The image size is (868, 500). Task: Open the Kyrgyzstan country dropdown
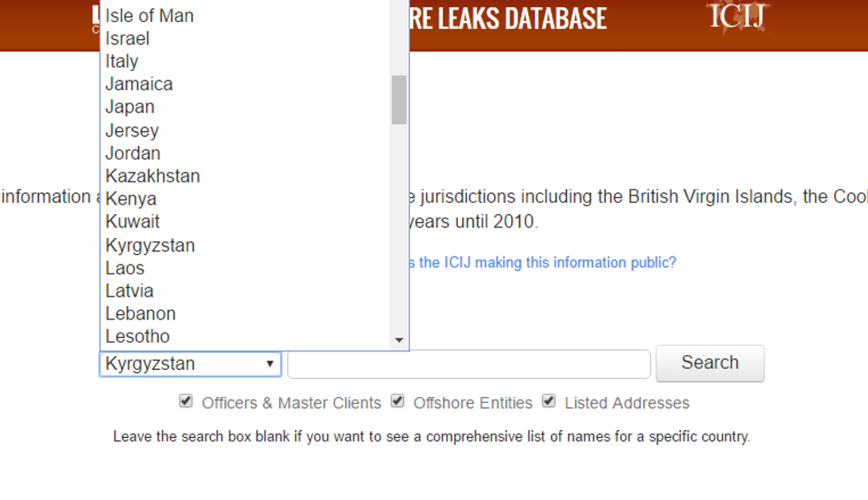pyautogui.click(x=190, y=364)
